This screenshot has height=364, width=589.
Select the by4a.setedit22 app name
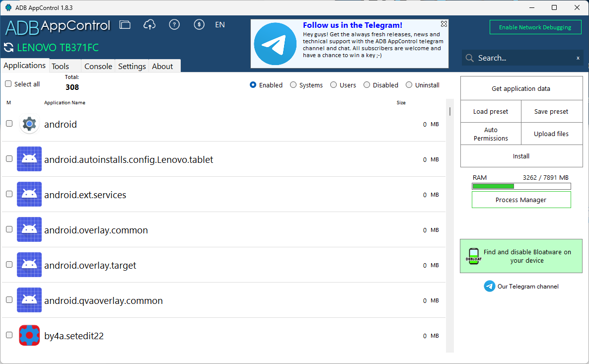coord(74,336)
